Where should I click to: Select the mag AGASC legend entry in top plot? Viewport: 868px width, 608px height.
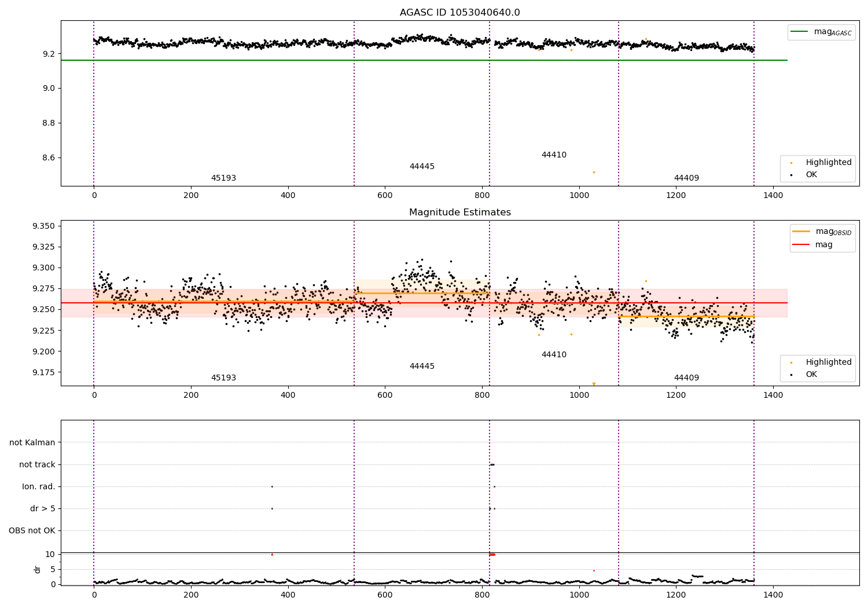(x=821, y=32)
